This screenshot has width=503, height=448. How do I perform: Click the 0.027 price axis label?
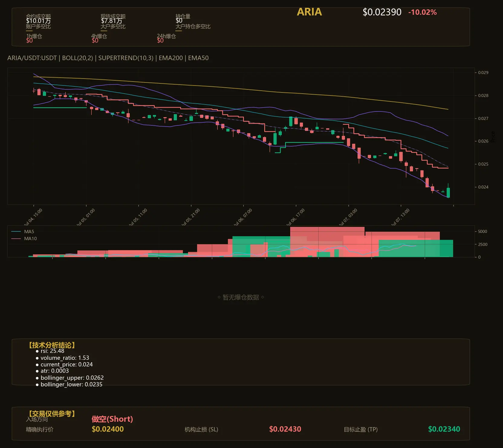(x=483, y=118)
